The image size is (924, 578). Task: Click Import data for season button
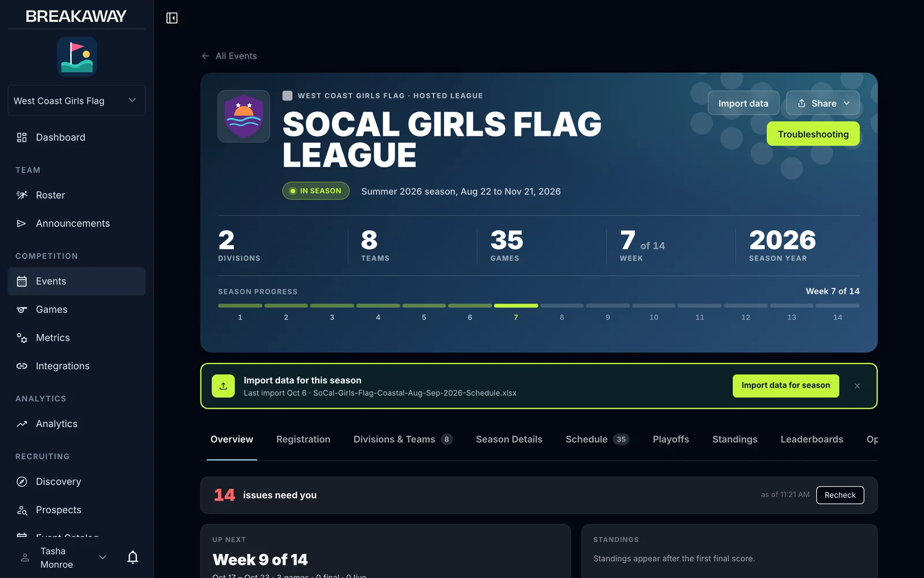click(x=785, y=386)
